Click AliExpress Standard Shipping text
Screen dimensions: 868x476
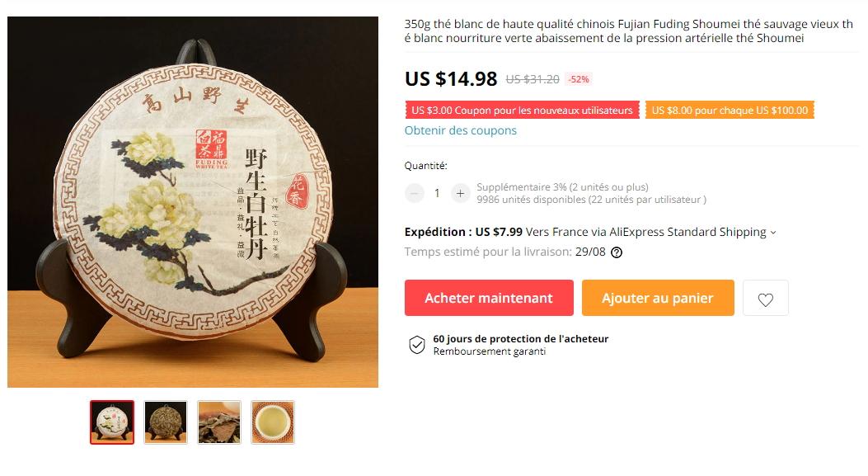point(687,232)
